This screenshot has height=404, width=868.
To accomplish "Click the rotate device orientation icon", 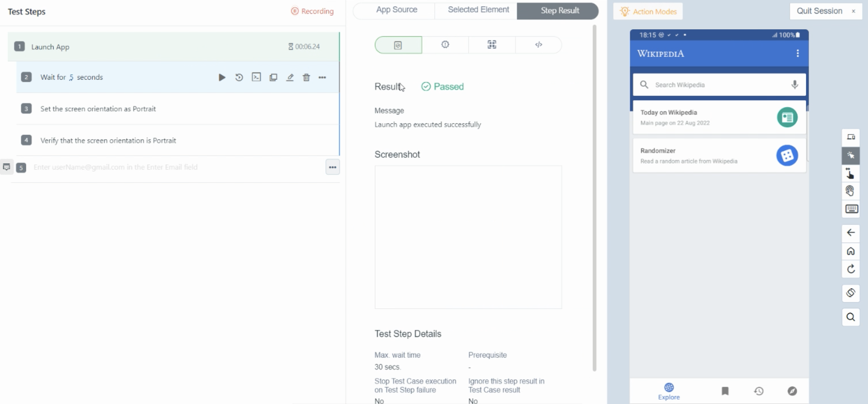I will coord(851,293).
